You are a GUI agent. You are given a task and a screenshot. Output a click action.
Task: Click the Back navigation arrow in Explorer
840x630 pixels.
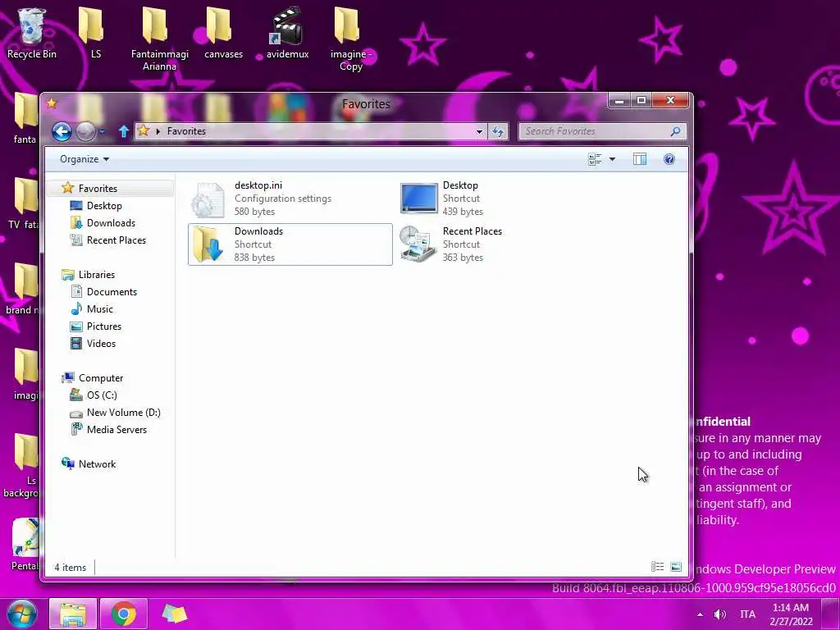pyautogui.click(x=62, y=131)
